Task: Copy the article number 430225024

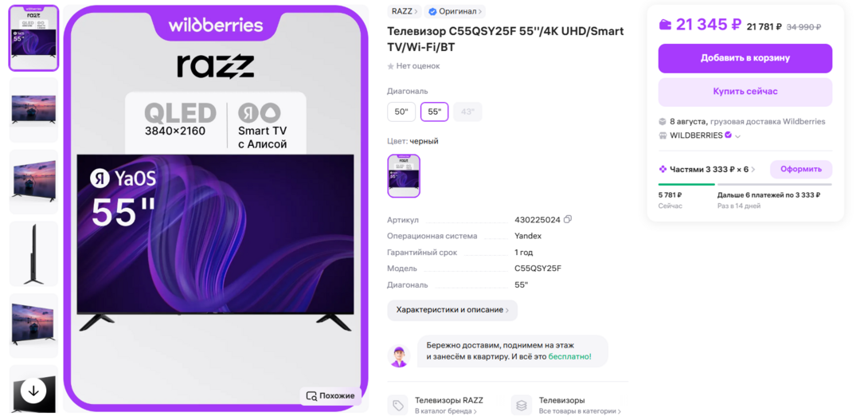Action: [x=568, y=219]
